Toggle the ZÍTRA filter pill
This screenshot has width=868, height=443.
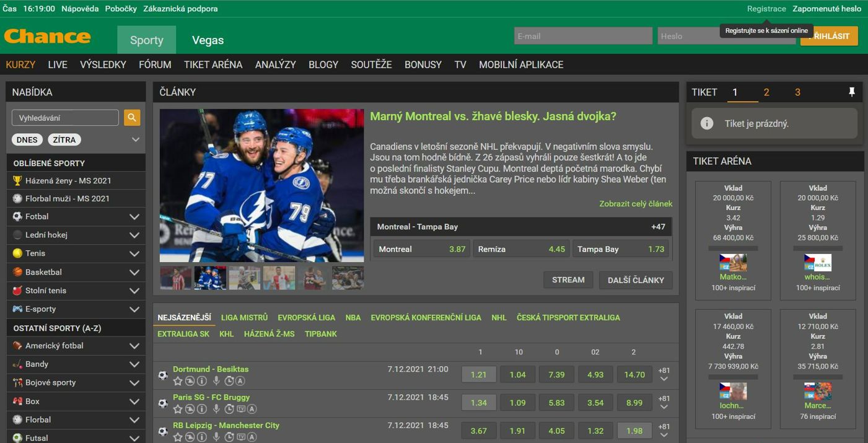click(x=64, y=139)
